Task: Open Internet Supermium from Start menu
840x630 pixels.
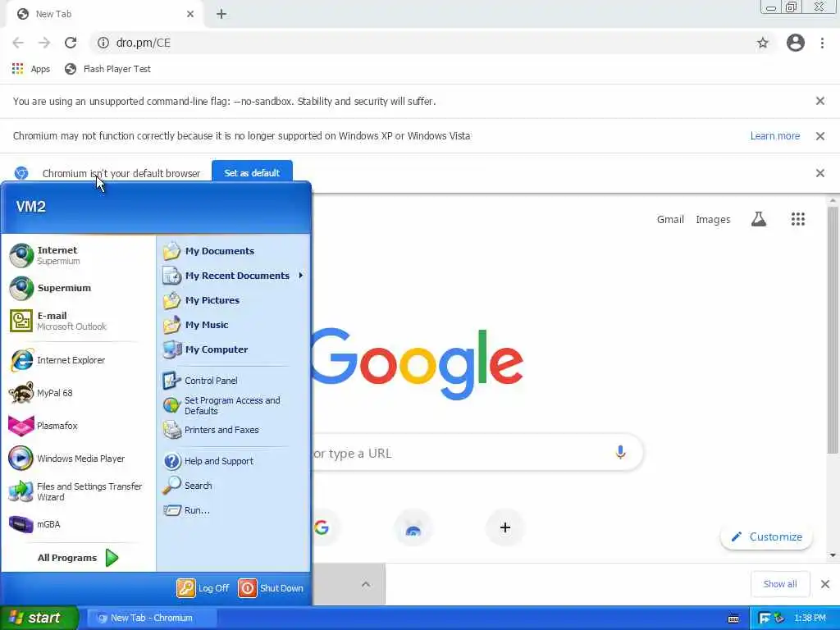Action: pos(78,255)
